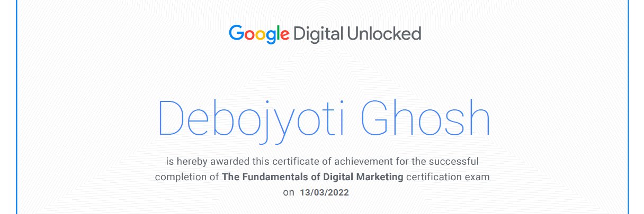
Task: Click the date 13/03/2022
Action: 324,193
